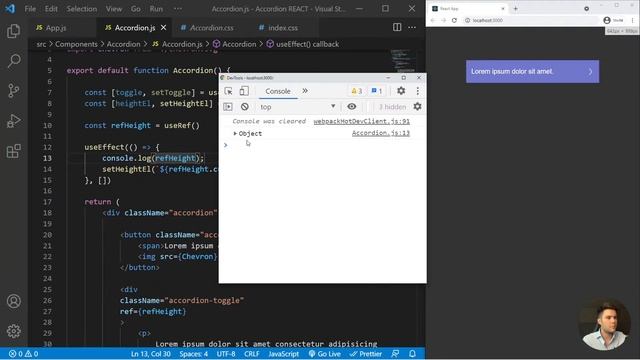
Task: Open the File menu
Action: 30,9
